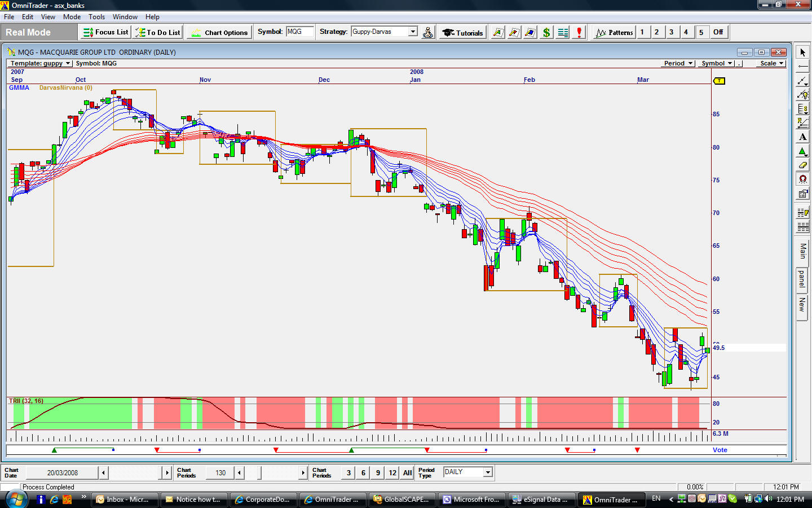Show All chart periods
The image size is (812, 508).
pos(407,472)
